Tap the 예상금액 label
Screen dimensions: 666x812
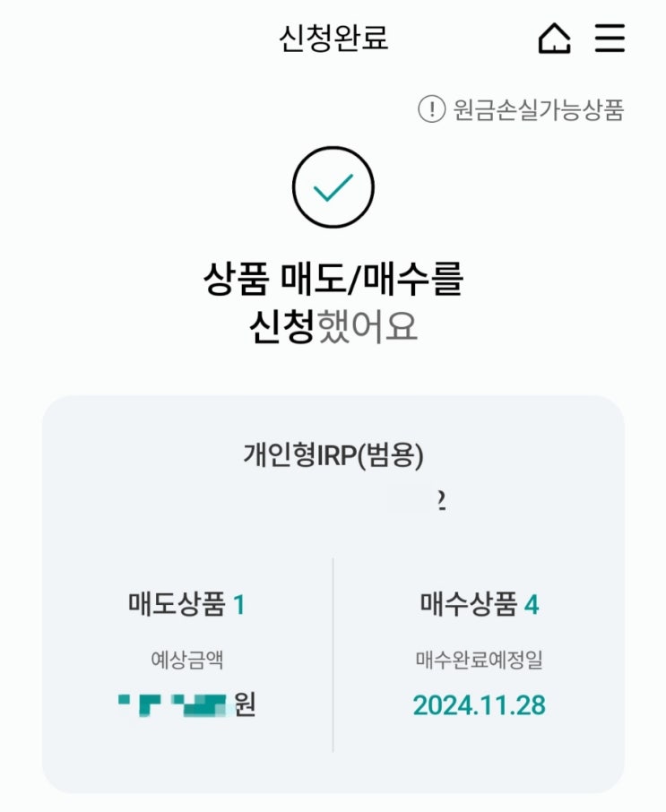pos(186,661)
